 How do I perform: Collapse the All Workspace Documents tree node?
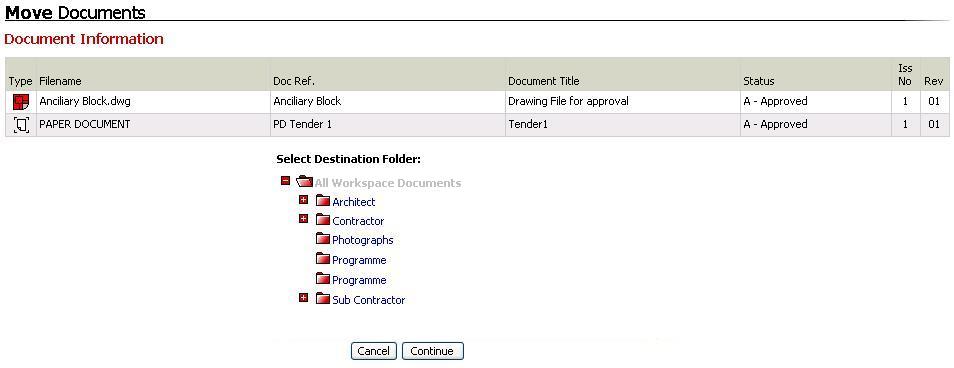tap(285, 181)
